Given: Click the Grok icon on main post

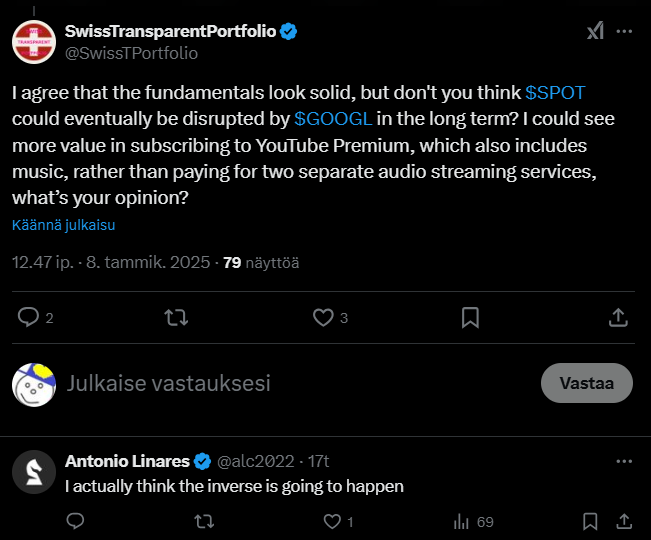Looking at the screenshot, I should pyautogui.click(x=595, y=32).
